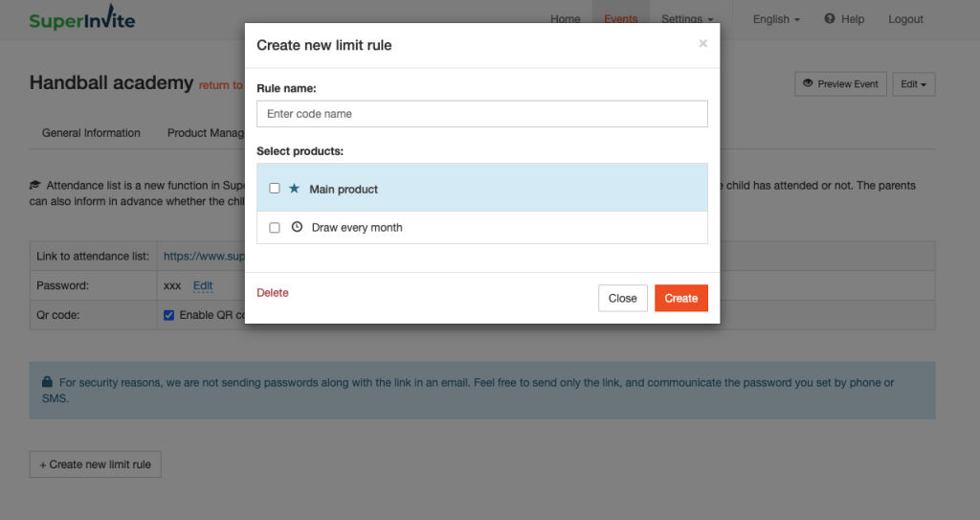The width and height of the screenshot is (980, 520).
Task: Click the Rule name input field
Action: (x=482, y=114)
